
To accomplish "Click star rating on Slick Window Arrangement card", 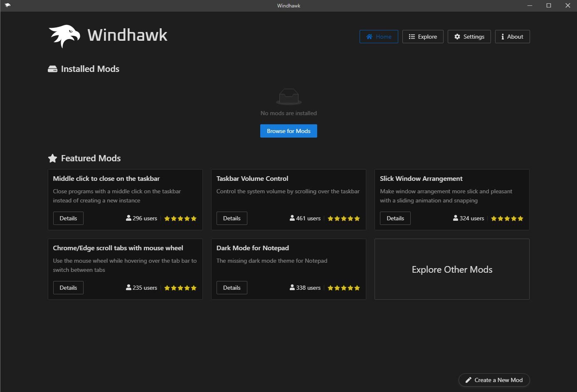I will (x=507, y=218).
